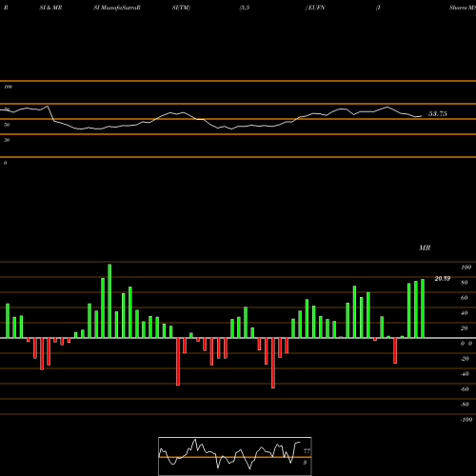476x476 pixels.
Task: Click the 'SI & MR' header text
Action: [50, 8]
